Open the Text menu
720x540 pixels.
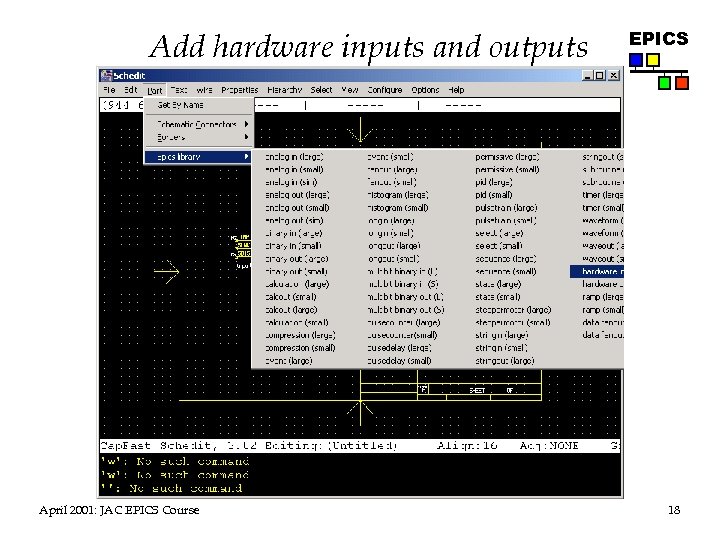pyautogui.click(x=179, y=90)
